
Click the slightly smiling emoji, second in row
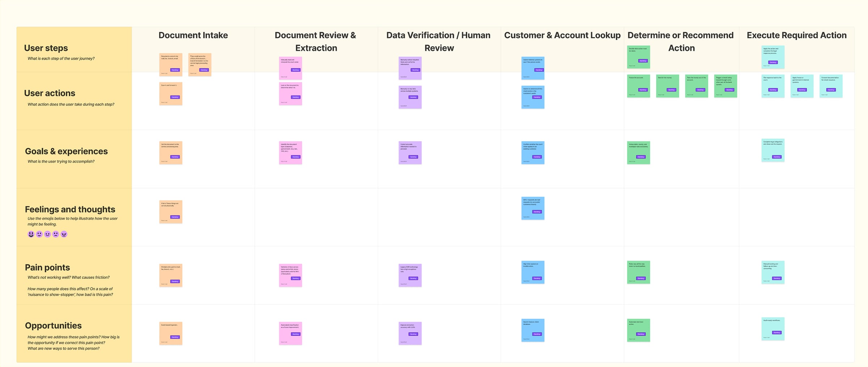click(39, 234)
